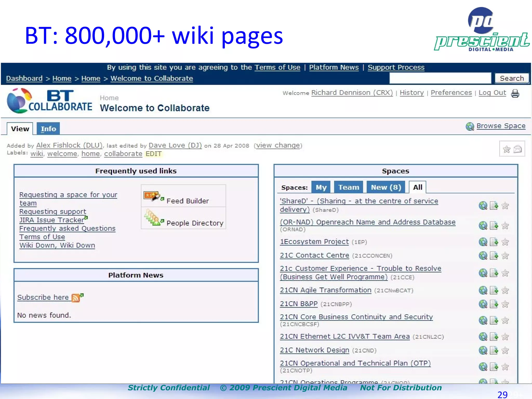This screenshot has height=399, width=532.
Task: Add page to 21c Customer Experience space
Action: [x=494, y=273]
